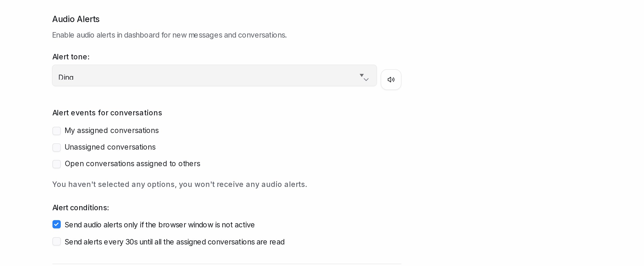The image size is (644, 266).
Task: Click the assigned conversations are read label
Action: coord(175,242)
